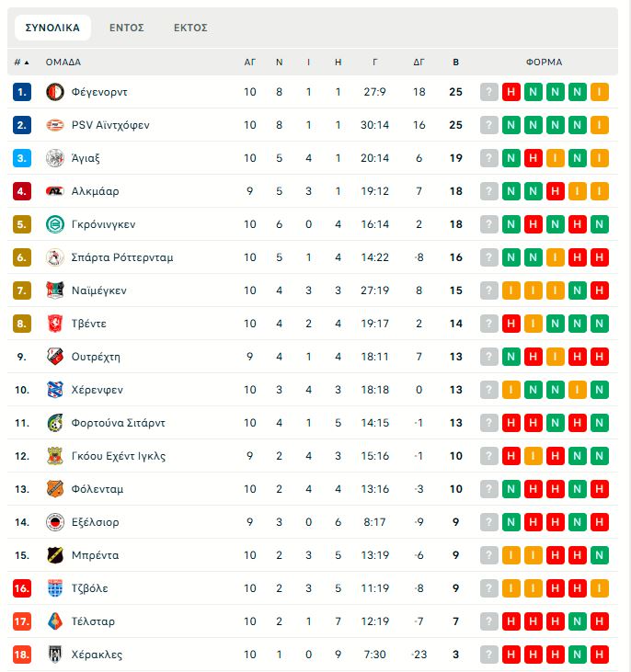Click Heracles' green Ν form badge
This screenshot has width=631, height=672.
tap(578, 655)
